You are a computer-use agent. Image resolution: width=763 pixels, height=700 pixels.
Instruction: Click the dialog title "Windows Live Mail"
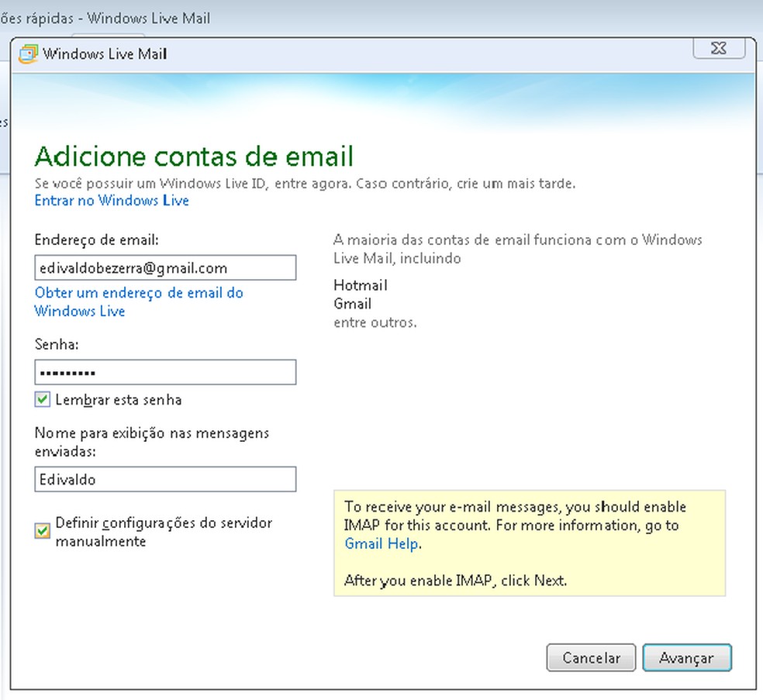(105, 53)
